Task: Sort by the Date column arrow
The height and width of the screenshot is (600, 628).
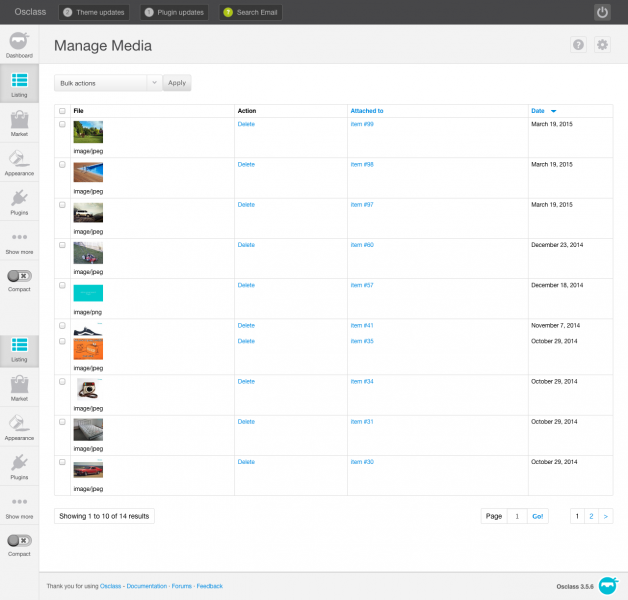Action: (553, 111)
